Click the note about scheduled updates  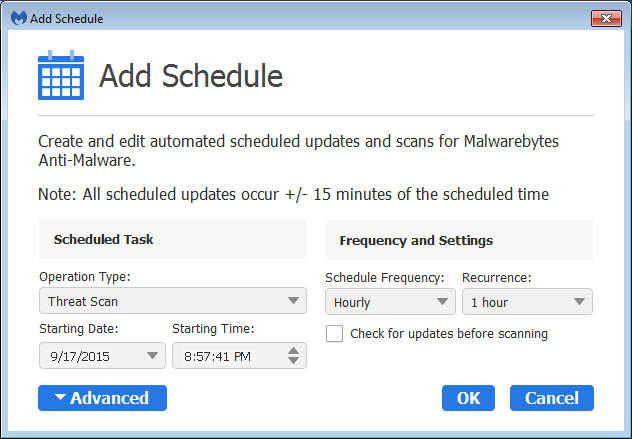[293, 194]
